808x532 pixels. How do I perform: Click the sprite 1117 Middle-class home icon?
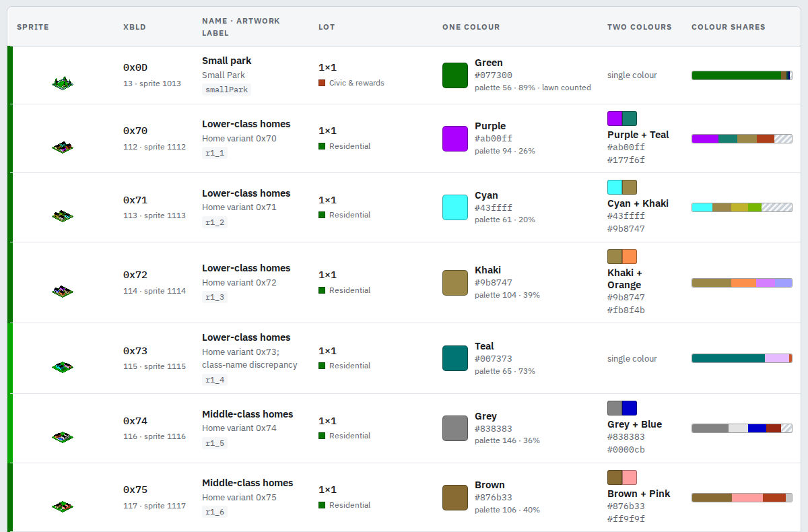(x=63, y=506)
